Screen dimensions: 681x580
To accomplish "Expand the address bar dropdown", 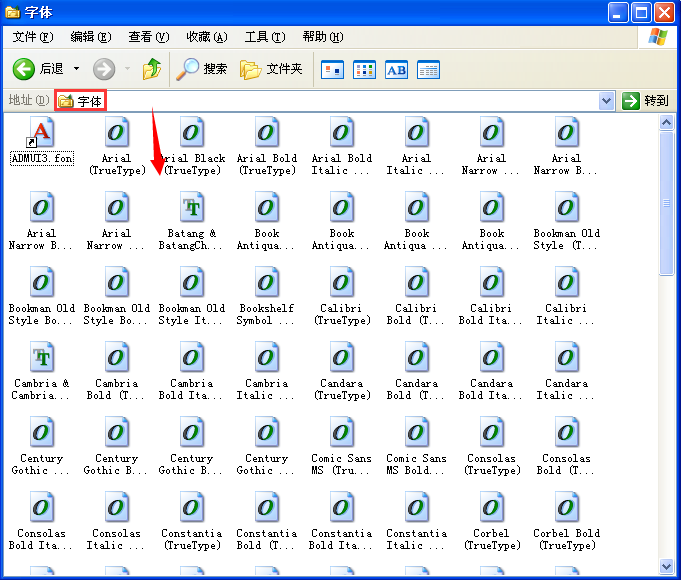I will pos(606,101).
